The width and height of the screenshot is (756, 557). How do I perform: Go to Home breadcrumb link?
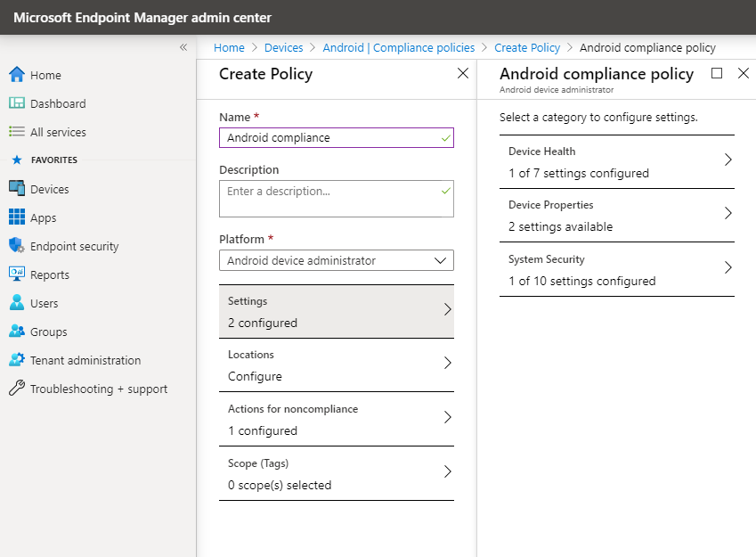(229, 48)
